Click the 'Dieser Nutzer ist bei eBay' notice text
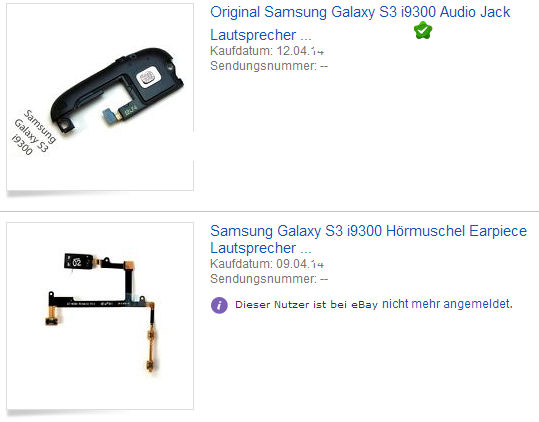 pyautogui.click(x=306, y=304)
